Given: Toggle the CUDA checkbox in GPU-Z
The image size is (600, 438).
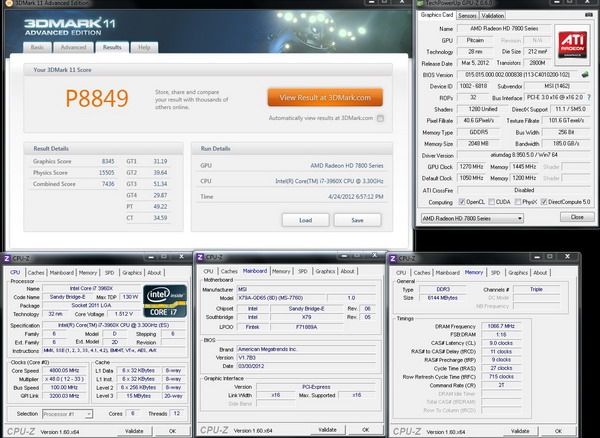Looking at the screenshot, I should [x=492, y=202].
